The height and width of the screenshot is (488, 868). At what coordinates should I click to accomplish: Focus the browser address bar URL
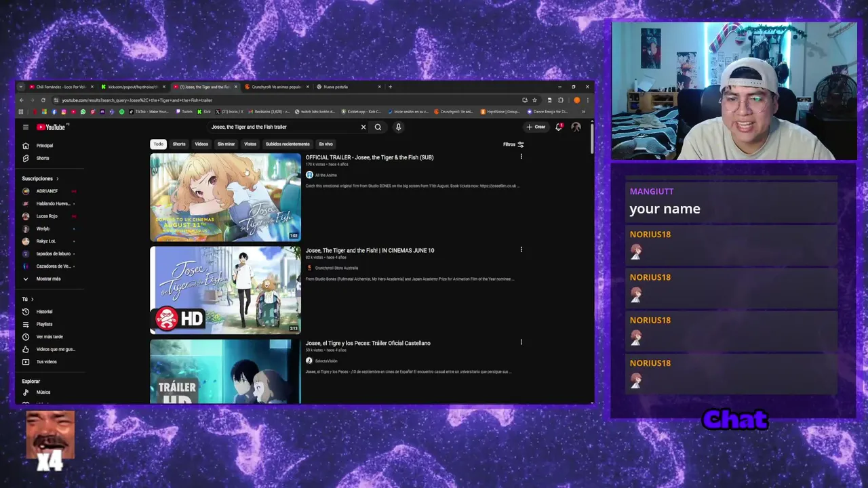click(285, 100)
